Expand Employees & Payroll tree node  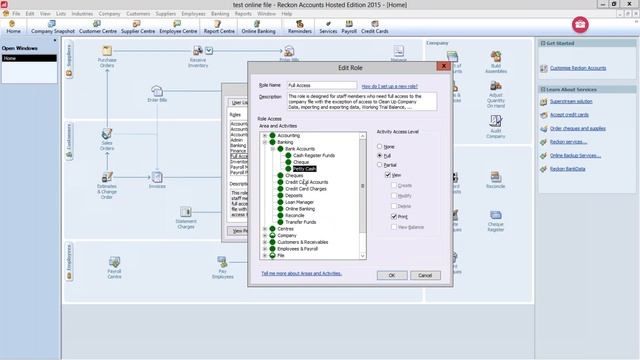pos(264,249)
